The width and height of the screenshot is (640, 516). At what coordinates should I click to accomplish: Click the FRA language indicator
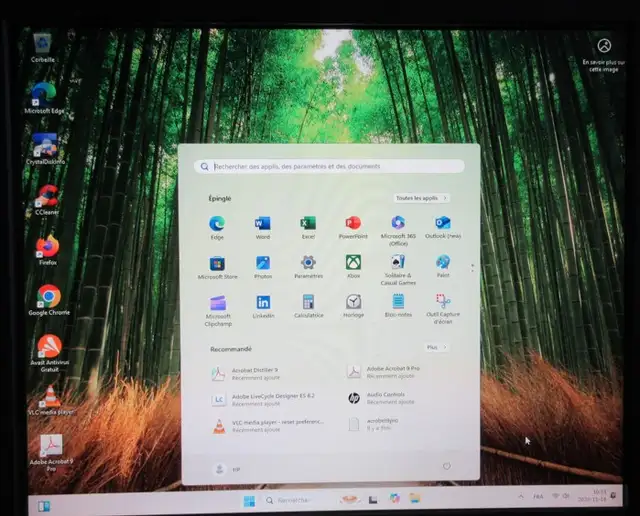pyautogui.click(x=538, y=496)
